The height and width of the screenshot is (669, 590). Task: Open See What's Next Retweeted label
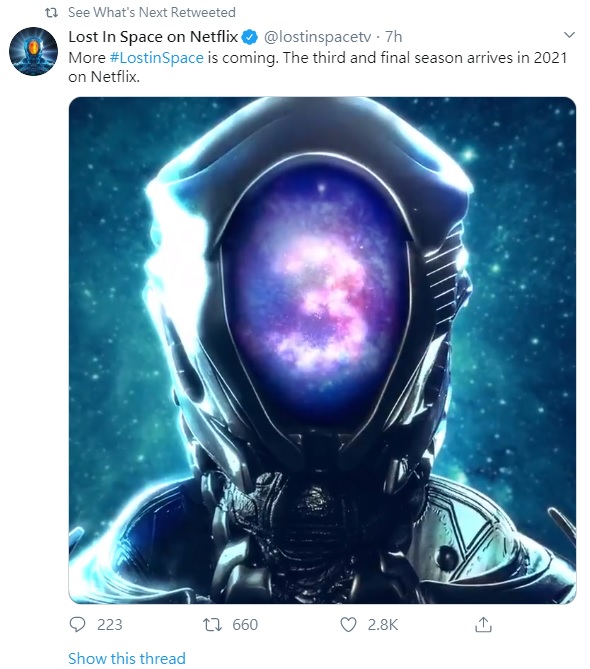click(152, 12)
